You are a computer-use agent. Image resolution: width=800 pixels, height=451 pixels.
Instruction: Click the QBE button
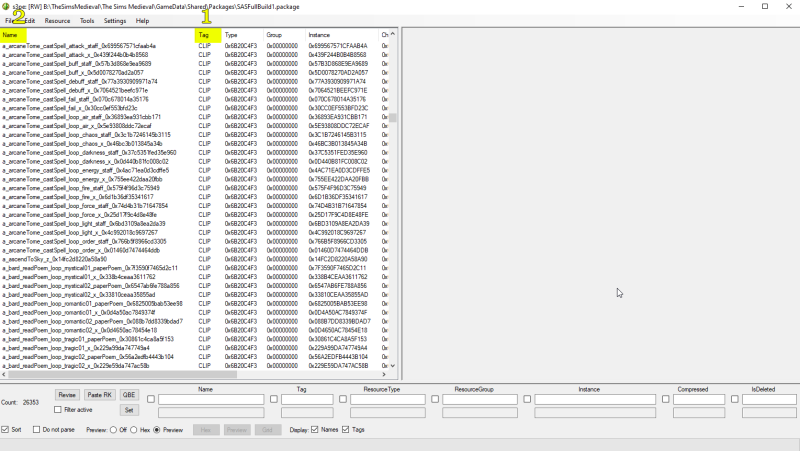pos(130,395)
